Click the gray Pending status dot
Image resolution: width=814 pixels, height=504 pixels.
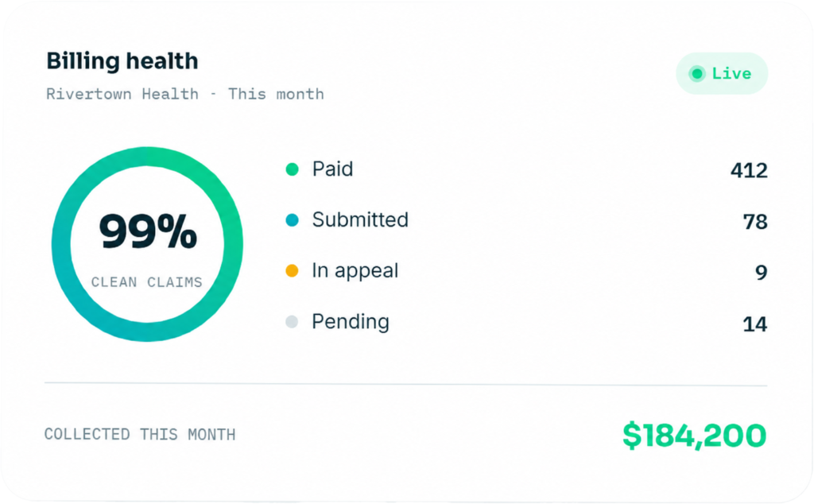[293, 322]
